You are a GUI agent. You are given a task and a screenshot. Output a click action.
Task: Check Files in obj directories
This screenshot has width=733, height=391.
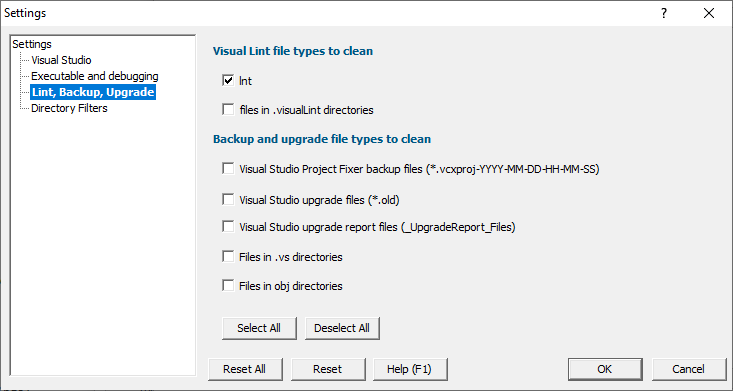tap(228, 285)
